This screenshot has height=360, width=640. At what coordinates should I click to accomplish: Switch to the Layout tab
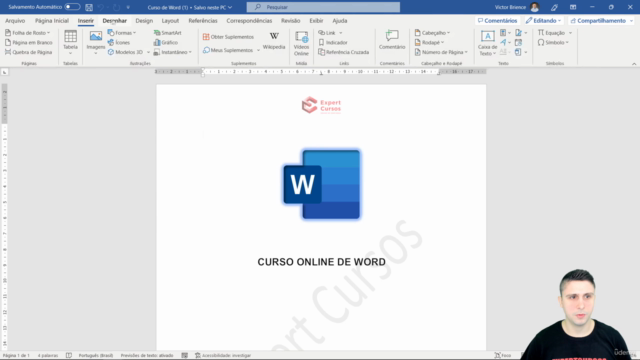[x=170, y=21]
